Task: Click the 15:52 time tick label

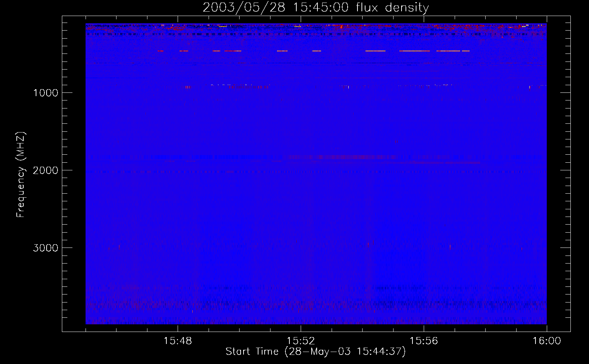Action: [x=301, y=341]
